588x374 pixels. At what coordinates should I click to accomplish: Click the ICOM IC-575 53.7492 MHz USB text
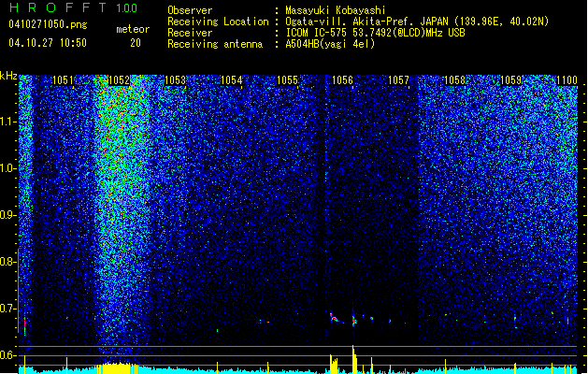(x=375, y=33)
